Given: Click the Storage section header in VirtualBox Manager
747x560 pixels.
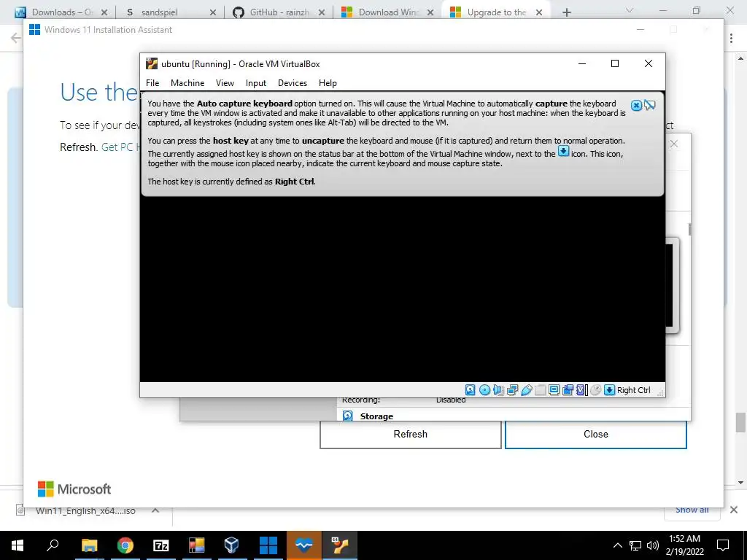Looking at the screenshot, I should (376, 416).
